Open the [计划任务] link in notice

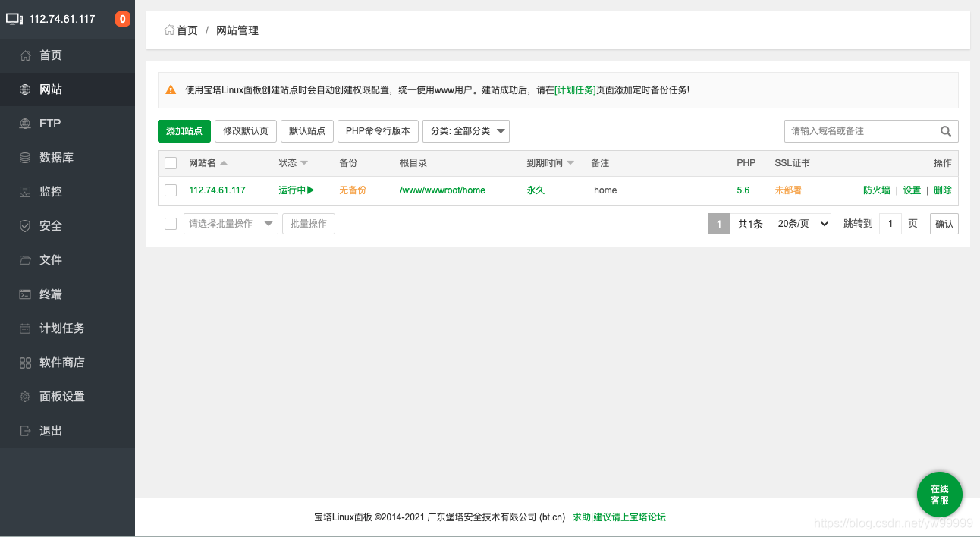coord(575,89)
